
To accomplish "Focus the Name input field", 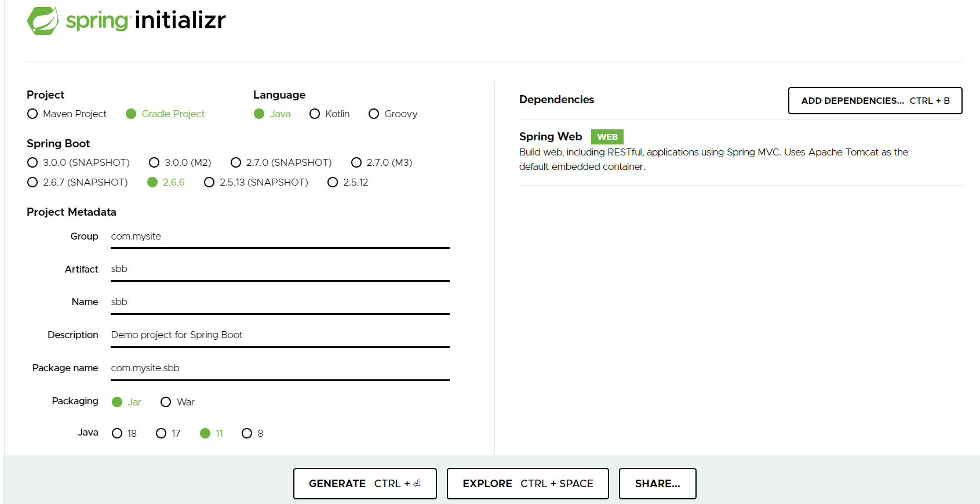I will pyautogui.click(x=280, y=302).
